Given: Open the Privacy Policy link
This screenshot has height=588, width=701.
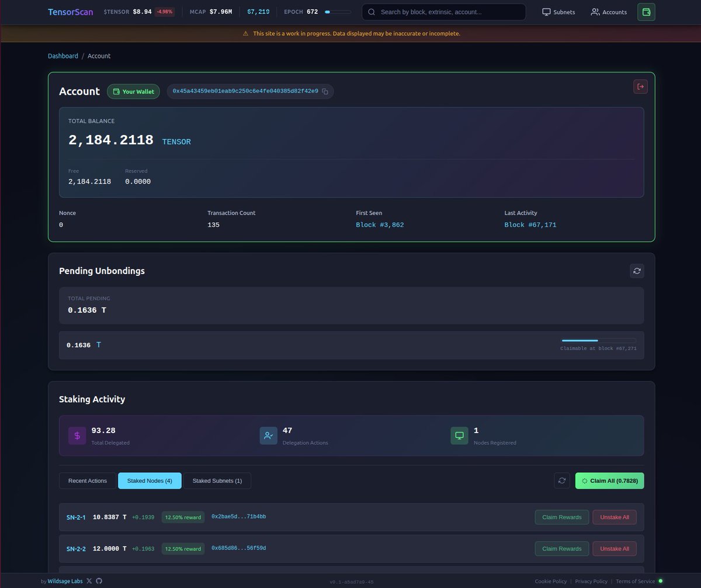Looking at the screenshot, I should click(591, 581).
